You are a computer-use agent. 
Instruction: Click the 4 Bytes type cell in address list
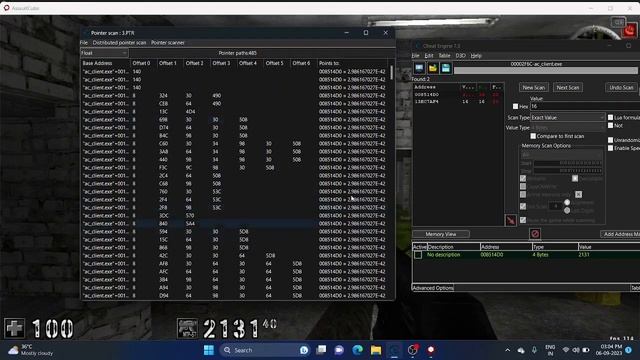[x=540, y=255]
